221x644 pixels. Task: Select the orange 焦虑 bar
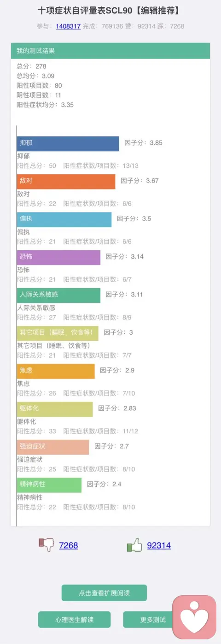(x=56, y=371)
